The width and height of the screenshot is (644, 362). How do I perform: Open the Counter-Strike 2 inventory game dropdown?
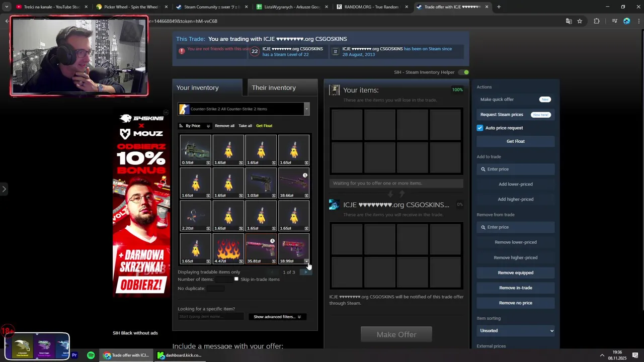[244, 109]
